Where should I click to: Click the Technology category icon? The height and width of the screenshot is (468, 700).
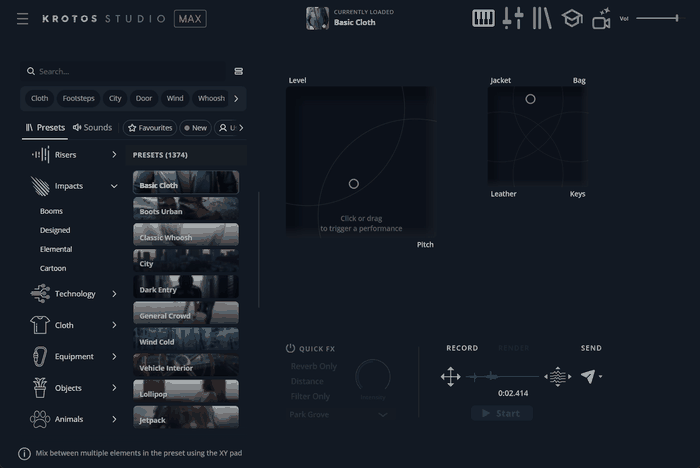coord(40,294)
